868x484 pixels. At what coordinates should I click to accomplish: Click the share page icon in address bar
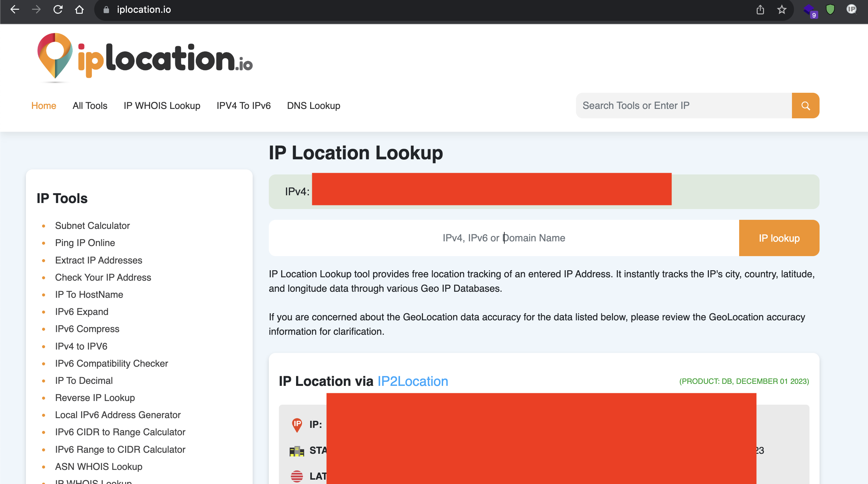tap(760, 9)
